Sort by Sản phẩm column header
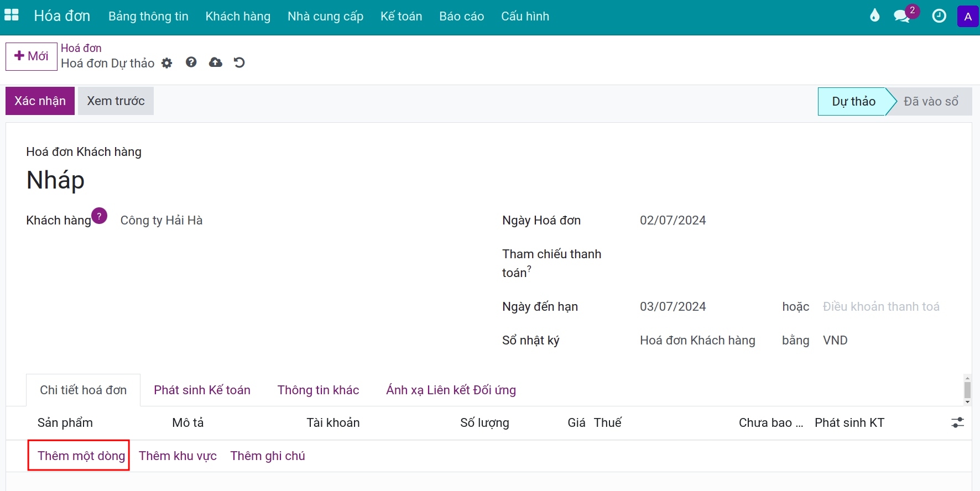The width and height of the screenshot is (980, 491). coord(65,423)
